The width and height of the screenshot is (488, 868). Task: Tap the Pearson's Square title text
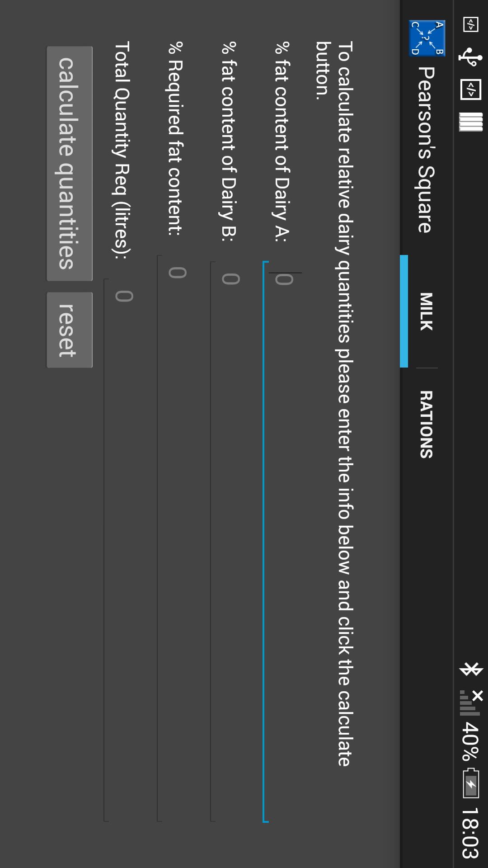426,150
